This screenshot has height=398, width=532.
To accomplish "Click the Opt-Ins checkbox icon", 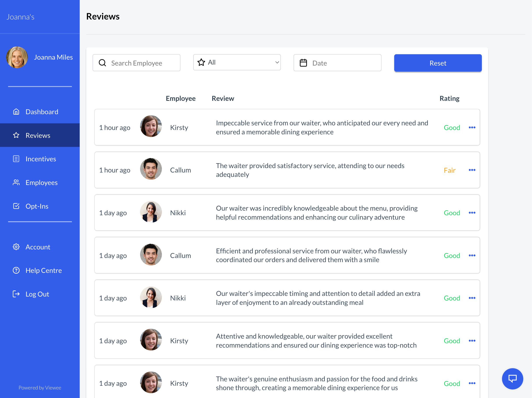I will tap(16, 206).
